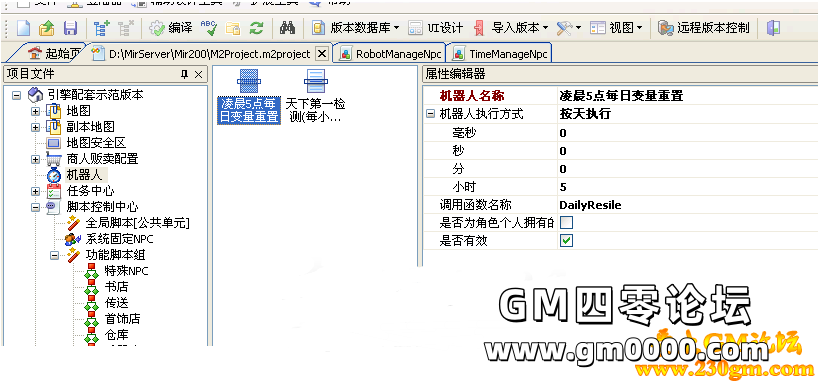Click the binoculars search icon
The width and height of the screenshot is (820, 389).
click(x=287, y=28)
